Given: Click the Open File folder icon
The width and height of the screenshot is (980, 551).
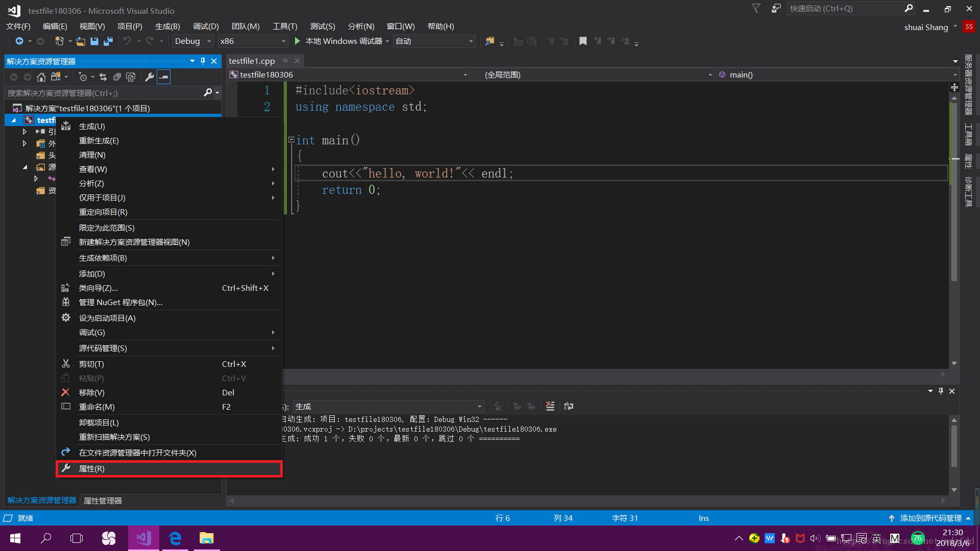Looking at the screenshot, I should 81,41.
